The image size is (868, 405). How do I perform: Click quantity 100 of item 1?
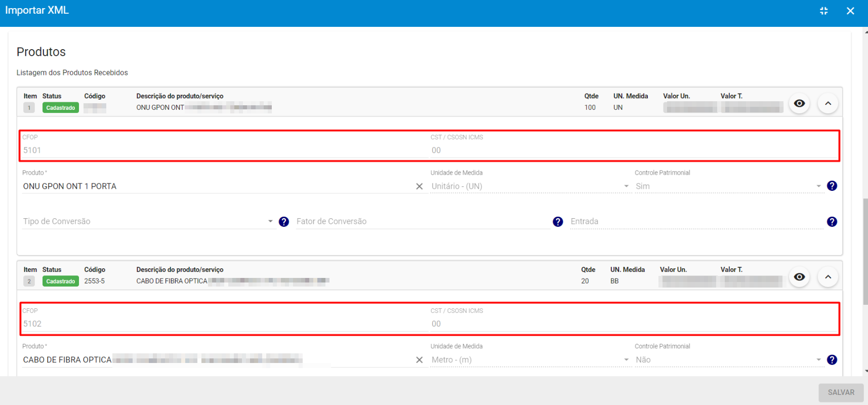click(x=590, y=107)
